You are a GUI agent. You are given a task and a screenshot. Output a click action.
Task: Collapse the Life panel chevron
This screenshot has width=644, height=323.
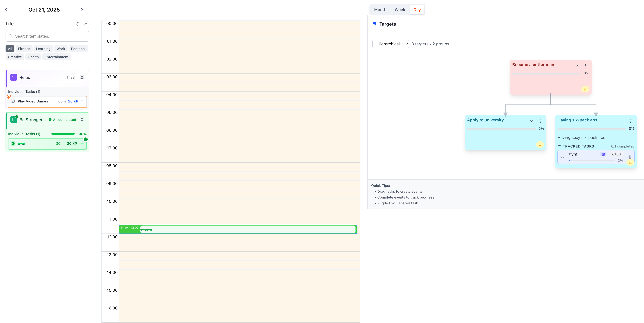click(x=86, y=24)
